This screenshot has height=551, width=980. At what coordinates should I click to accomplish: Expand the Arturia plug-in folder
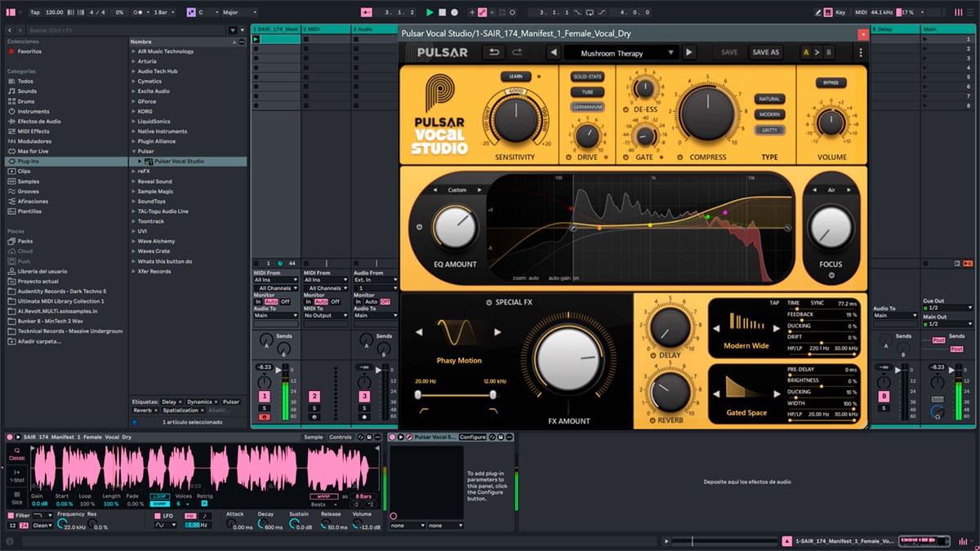tap(133, 61)
